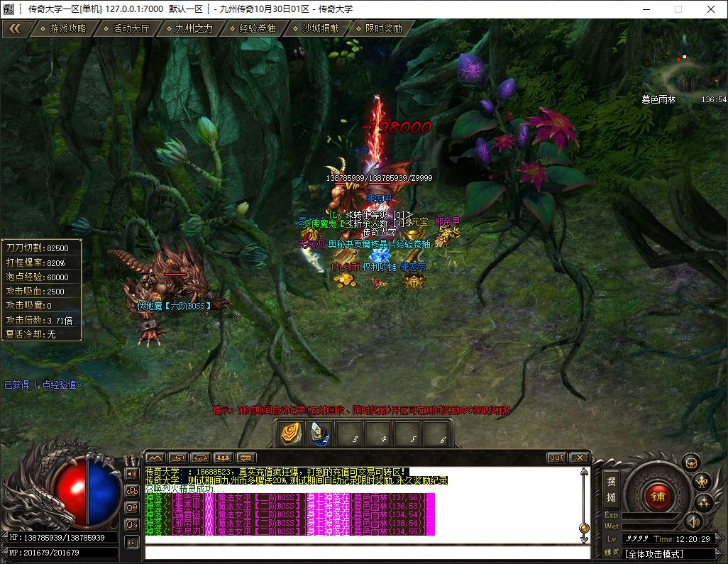
Task: Toggle the speaker chat channel icon beside the orbs
Action: 132,473
